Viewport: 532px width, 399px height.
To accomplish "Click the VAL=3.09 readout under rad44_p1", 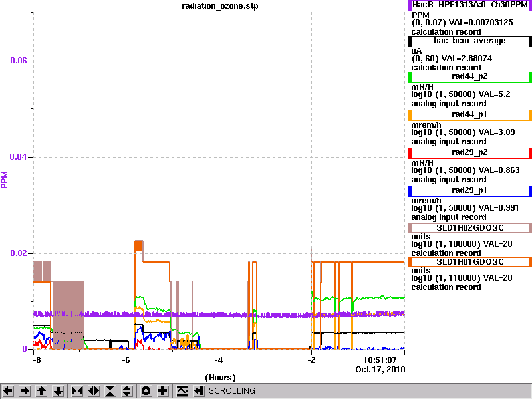I will [497, 132].
